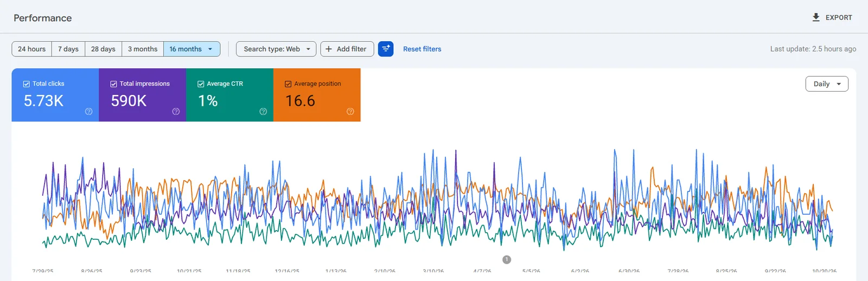Uncheck the Average position checkbox
The height and width of the screenshot is (281, 868).
coord(288,84)
